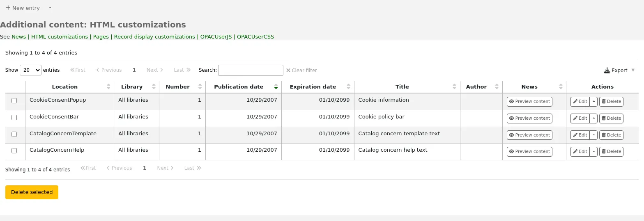
Task: Delete the CookieConsentBar entry
Action: [x=611, y=118]
